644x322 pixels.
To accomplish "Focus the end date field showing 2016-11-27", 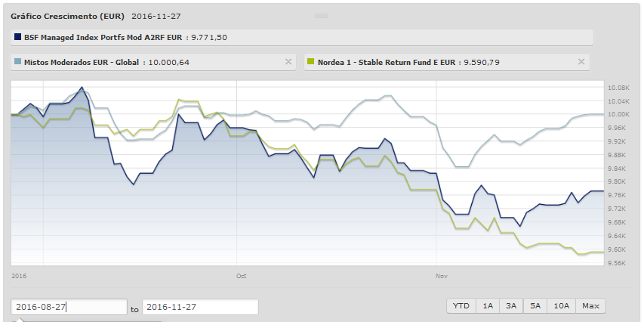I will (200, 307).
